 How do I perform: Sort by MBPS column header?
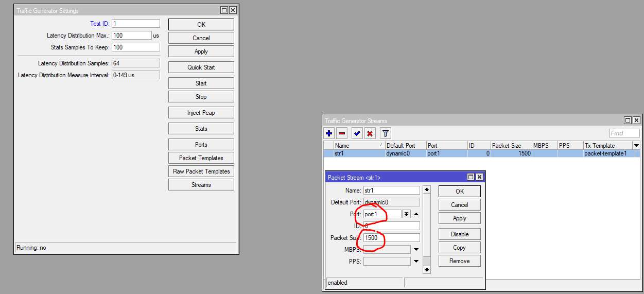545,146
